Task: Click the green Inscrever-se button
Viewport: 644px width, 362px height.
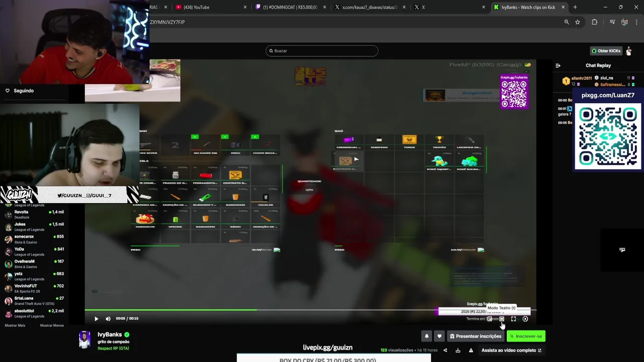Action: click(526, 336)
